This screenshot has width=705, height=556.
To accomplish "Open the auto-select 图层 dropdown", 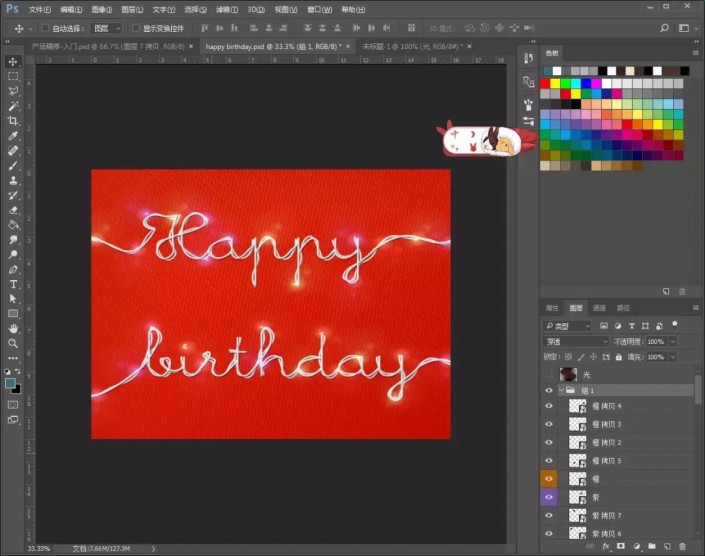I will [106, 28].
